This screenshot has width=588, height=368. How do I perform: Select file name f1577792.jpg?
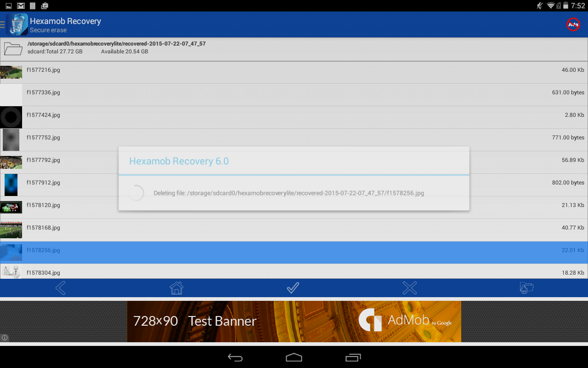43,160
